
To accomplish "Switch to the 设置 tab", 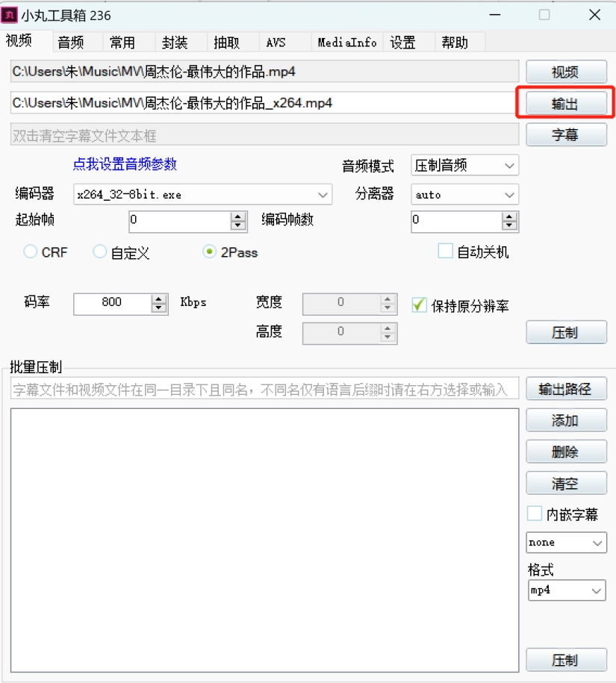I will tap(404, 43).
